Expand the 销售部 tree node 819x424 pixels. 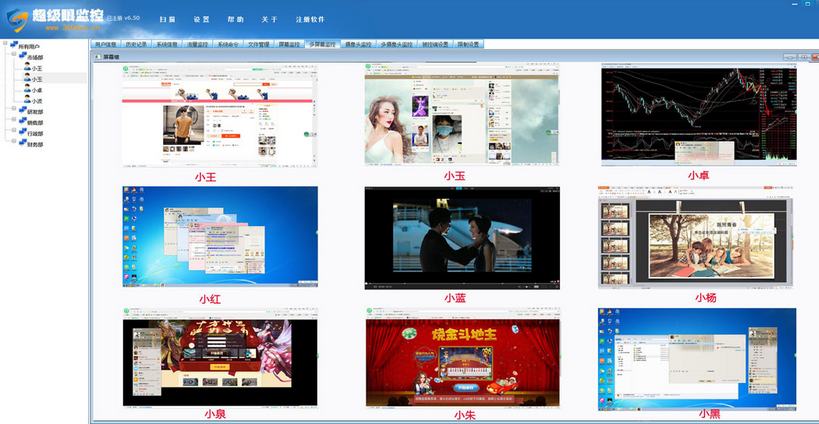point(14,120)
